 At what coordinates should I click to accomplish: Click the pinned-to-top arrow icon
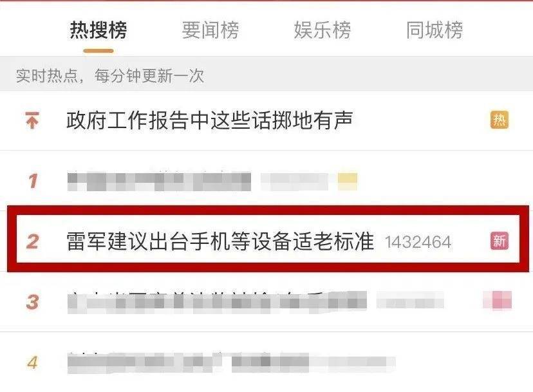coord(32,120)
